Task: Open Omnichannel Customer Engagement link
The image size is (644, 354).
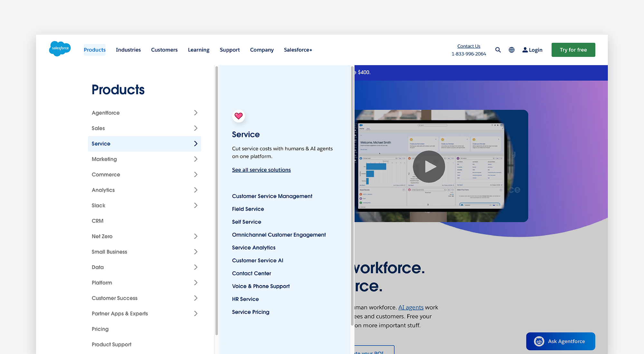Action: coord(279,235)
